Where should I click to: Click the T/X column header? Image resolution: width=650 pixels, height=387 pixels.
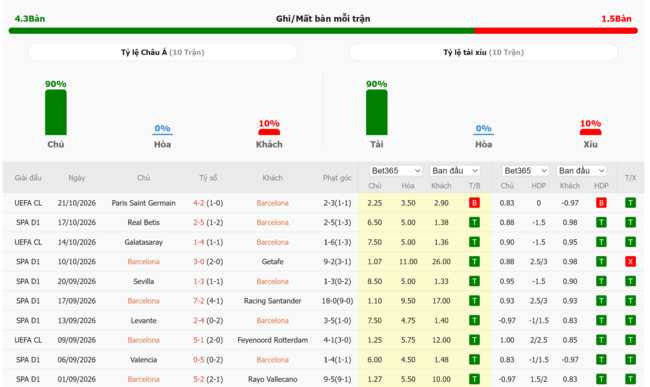(x=631, y=178)
